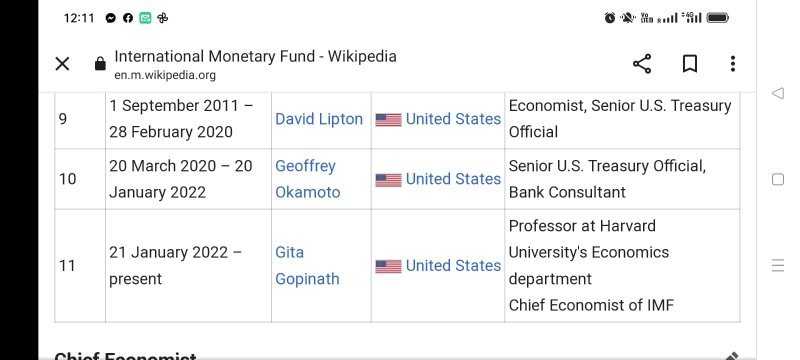
Task: Tap the share icon in toolbar
Action: click(642, 64)
